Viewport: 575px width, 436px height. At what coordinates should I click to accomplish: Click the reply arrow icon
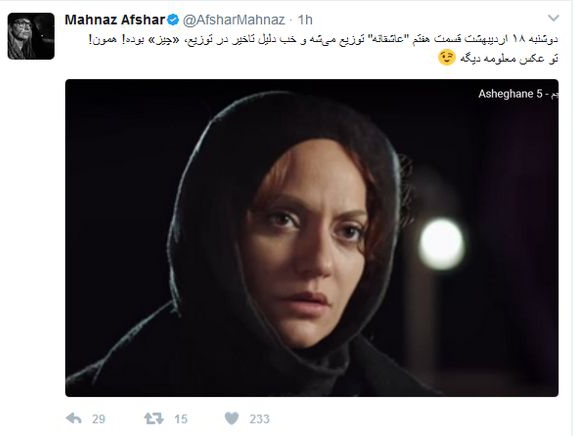point(73,418)
